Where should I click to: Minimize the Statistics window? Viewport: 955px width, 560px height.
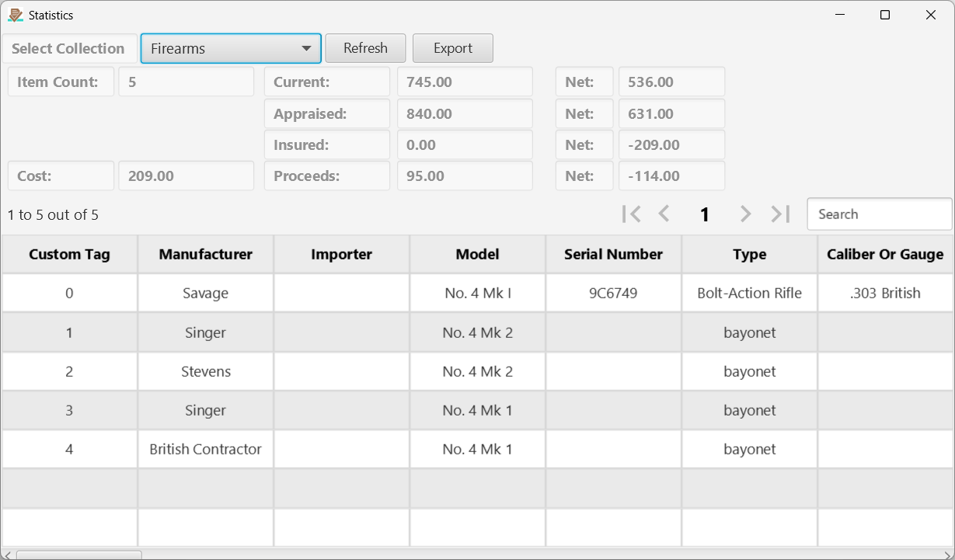tap(840, 15)
